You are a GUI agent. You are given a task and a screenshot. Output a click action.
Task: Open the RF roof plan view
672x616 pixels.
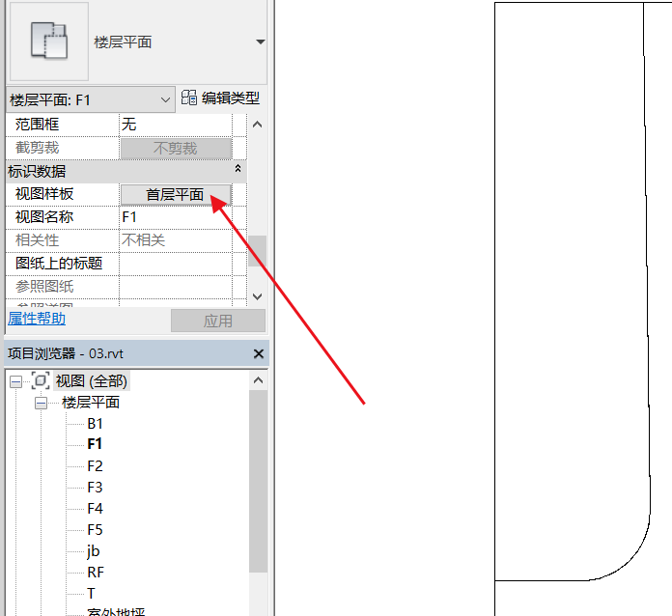[x=95, y=573]
